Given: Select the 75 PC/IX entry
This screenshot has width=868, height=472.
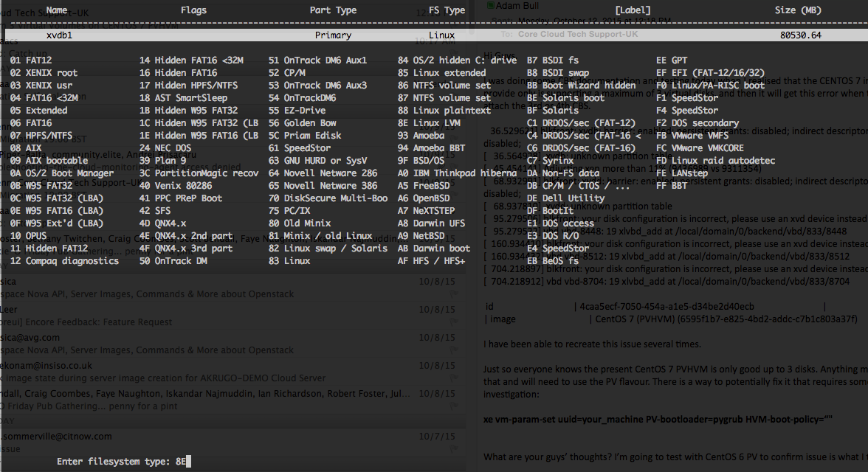Looking at the screenshot, I should point(289,211).
